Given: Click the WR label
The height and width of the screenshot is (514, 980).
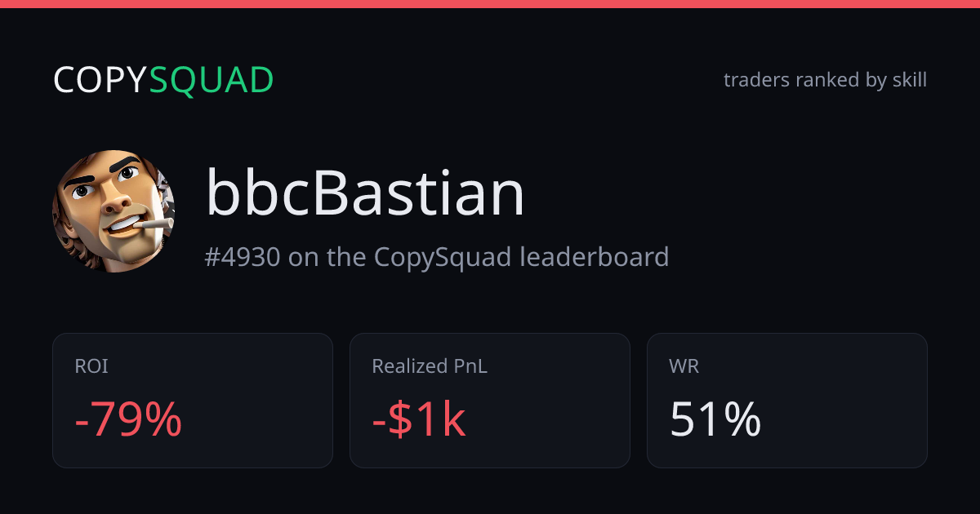Looking at the screenshot, I should [x=684, y=367].
